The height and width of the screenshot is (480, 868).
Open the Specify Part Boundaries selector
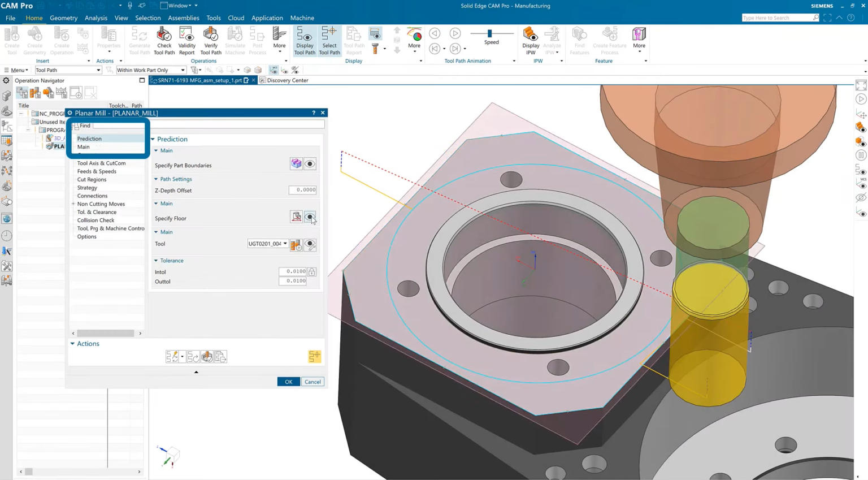pyautogui.click(x=296, y=163)
